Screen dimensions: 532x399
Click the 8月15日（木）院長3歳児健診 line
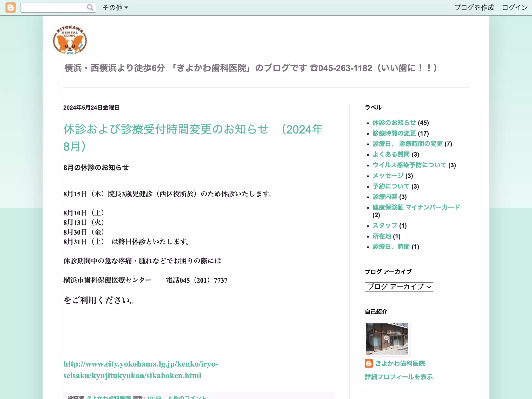pyautogui.click(x=168, y=194)
